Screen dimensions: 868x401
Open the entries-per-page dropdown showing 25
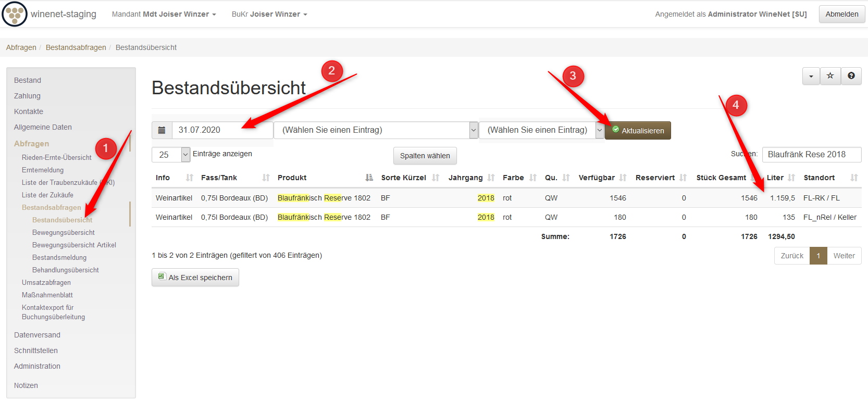click(x=171, y=155)
